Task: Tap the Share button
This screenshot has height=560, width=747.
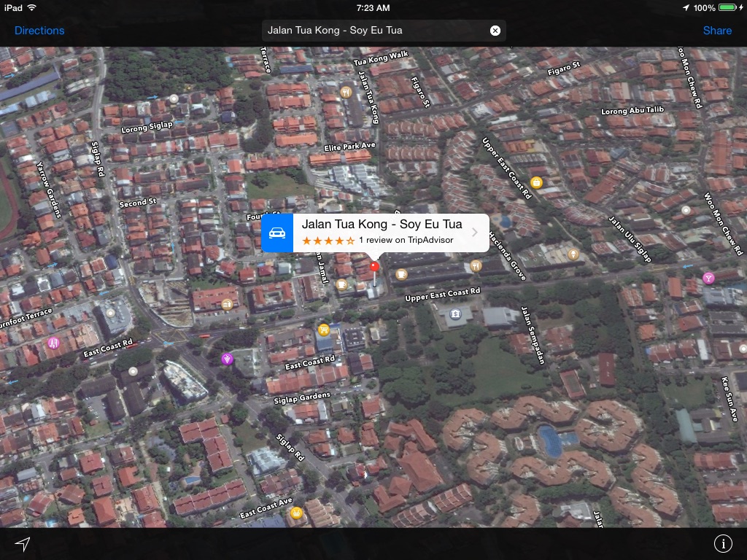Action: coord(716,31)
